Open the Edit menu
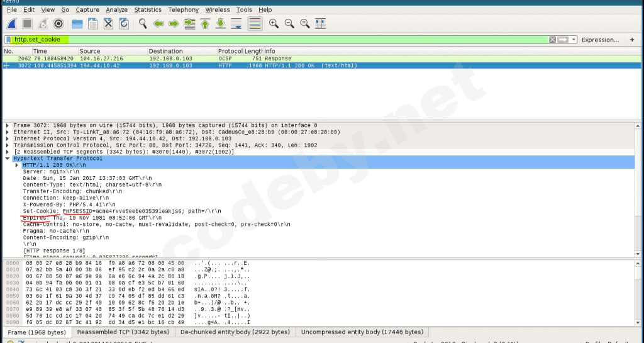This screenshot has width=644, height=343. click(x=29, y=9)
